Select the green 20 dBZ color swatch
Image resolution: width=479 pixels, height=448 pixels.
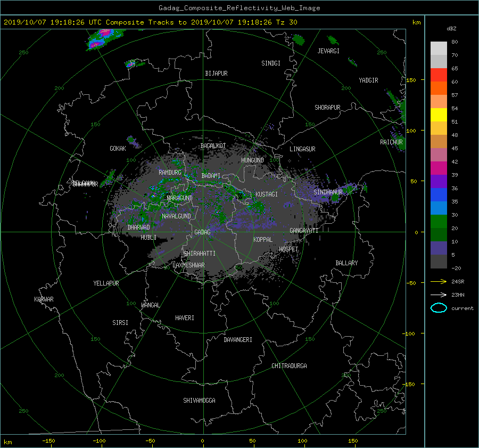click(439, 222)
